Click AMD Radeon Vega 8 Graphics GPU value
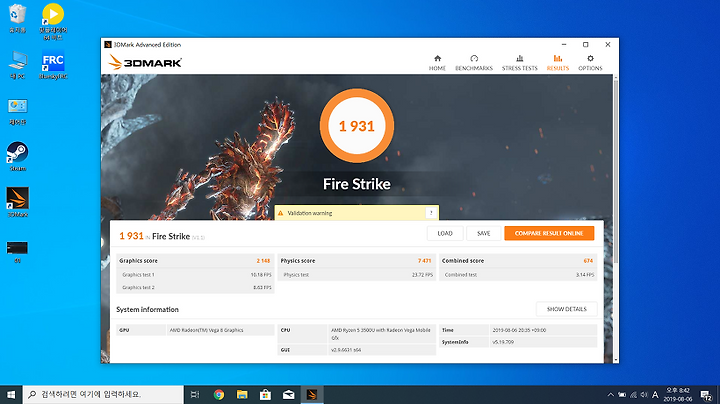This screenshot has width=720, height=404. (x=206, y=330)
